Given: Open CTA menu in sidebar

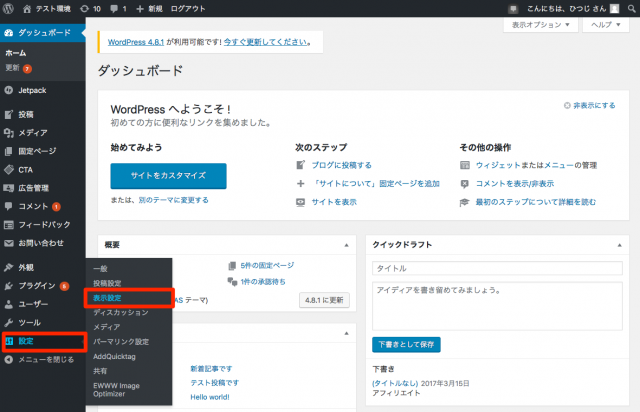Looking at the screenshot, I should click(42, 169).
